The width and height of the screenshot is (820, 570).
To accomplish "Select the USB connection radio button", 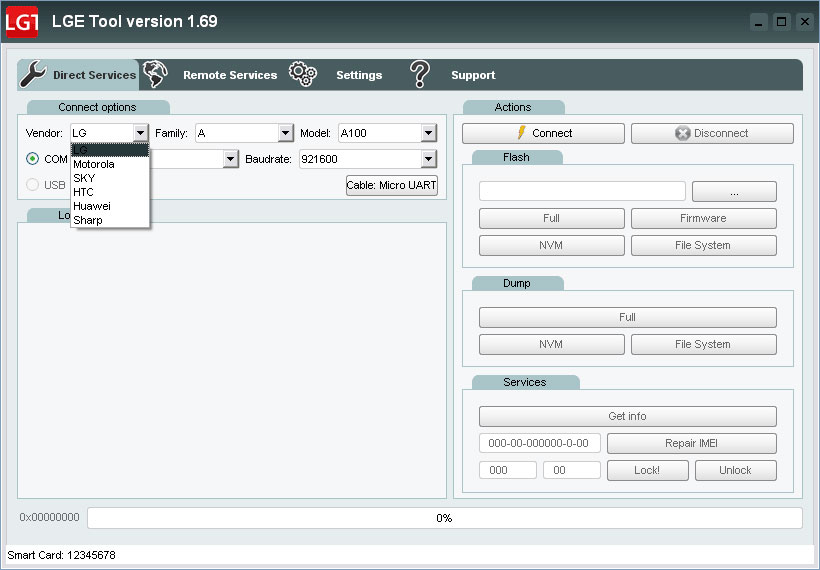I will (x=32, y=185).
